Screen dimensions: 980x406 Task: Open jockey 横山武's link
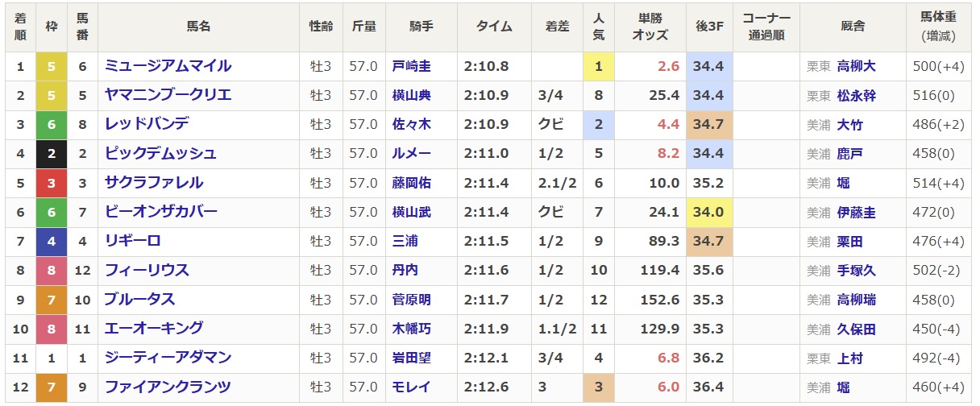(411, 212)
